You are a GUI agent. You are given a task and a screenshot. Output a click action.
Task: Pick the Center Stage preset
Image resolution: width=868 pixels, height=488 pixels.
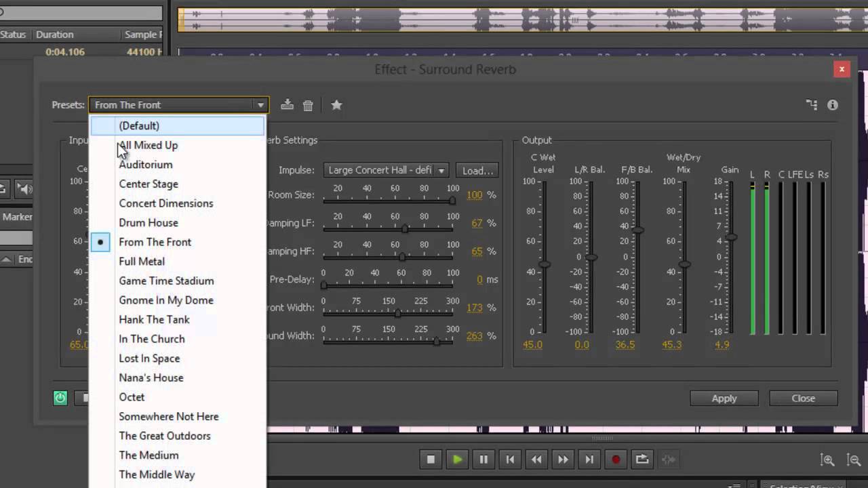coord(178,184)
